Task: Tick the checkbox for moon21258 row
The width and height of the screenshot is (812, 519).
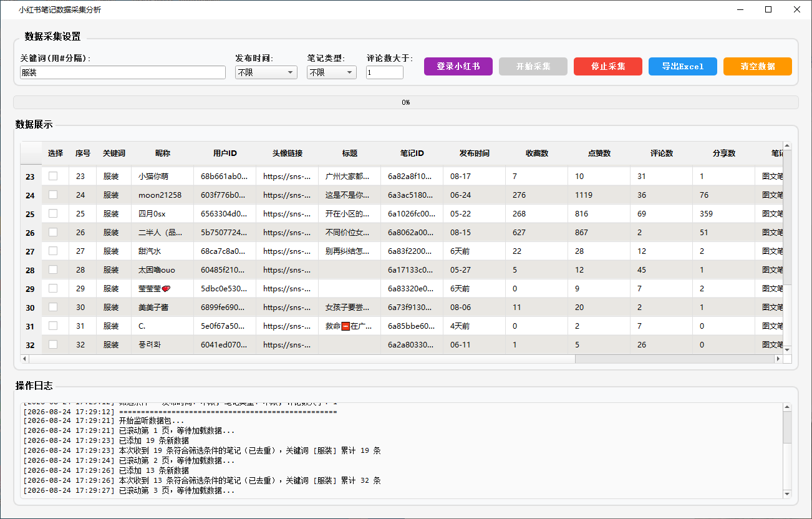Action: (53, 195)
